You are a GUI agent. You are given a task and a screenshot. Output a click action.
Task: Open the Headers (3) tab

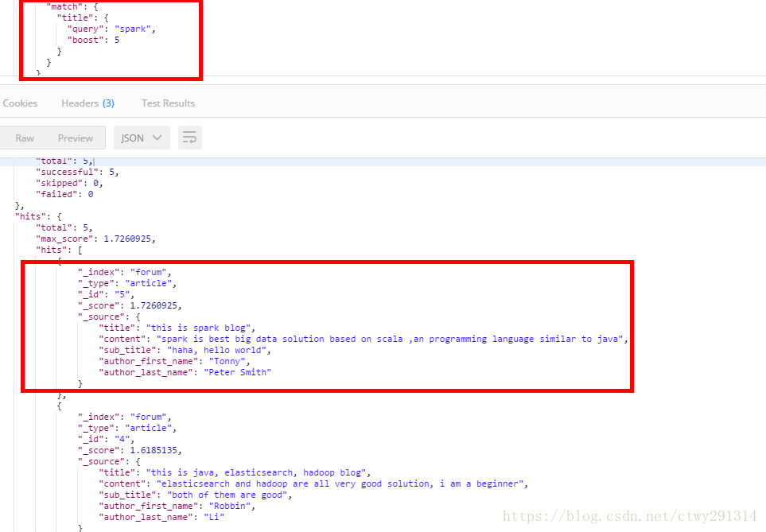coord(88,103)
